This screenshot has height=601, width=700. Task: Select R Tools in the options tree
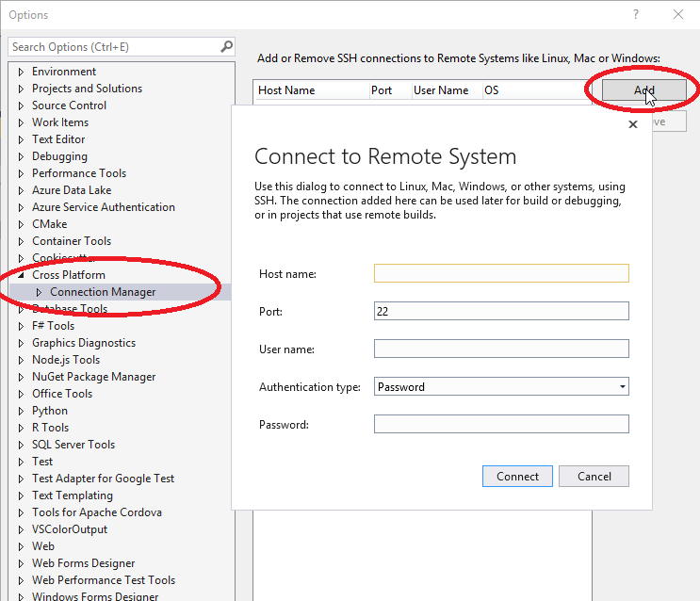coord(51,428)
